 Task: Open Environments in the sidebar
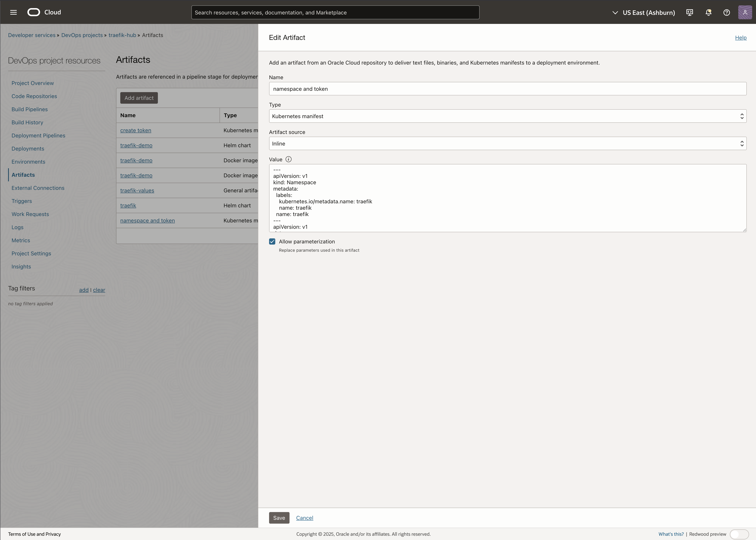click(x=28, y=162)
